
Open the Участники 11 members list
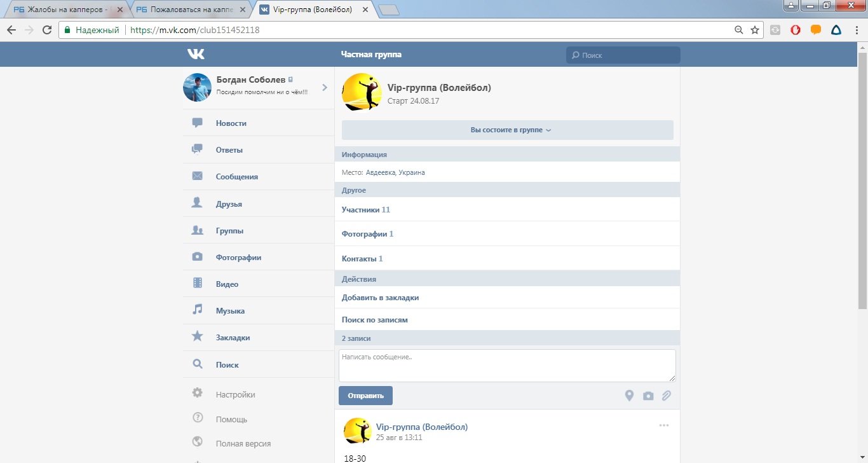tap(366, 209)
